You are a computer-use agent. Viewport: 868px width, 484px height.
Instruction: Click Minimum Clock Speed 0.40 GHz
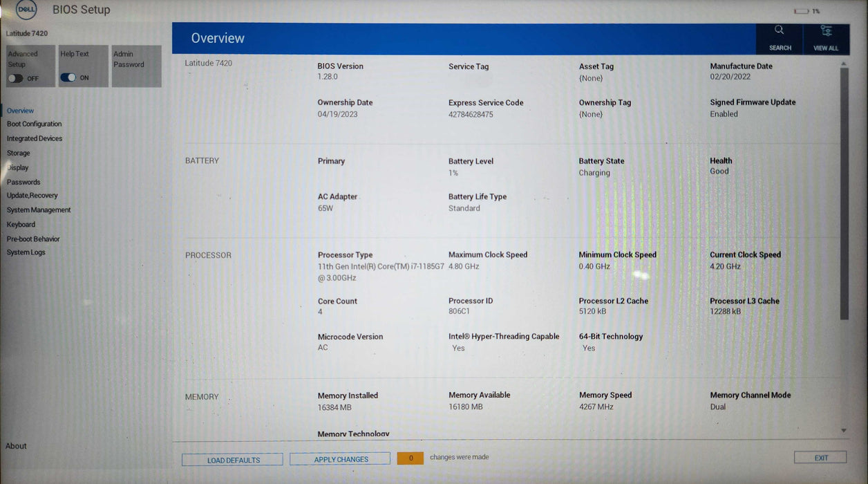pos(594,266)
